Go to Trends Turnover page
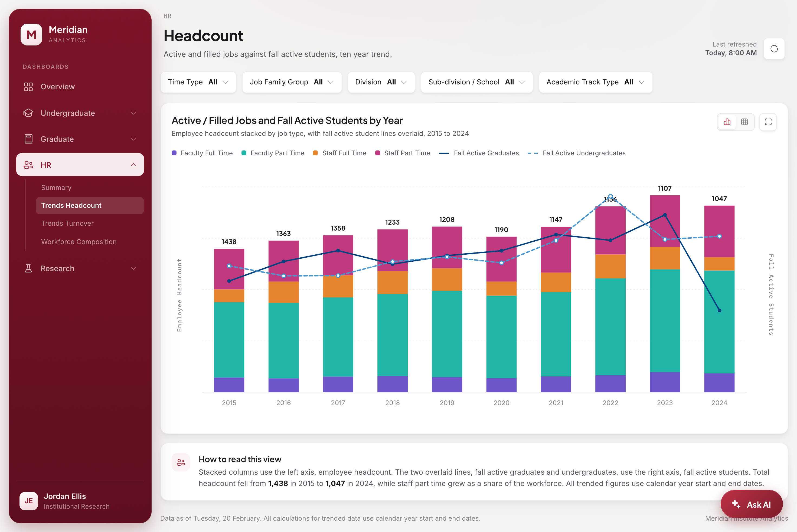Viewport: 797px width, 532px height. pyautogui.click(x=90, y=223)
